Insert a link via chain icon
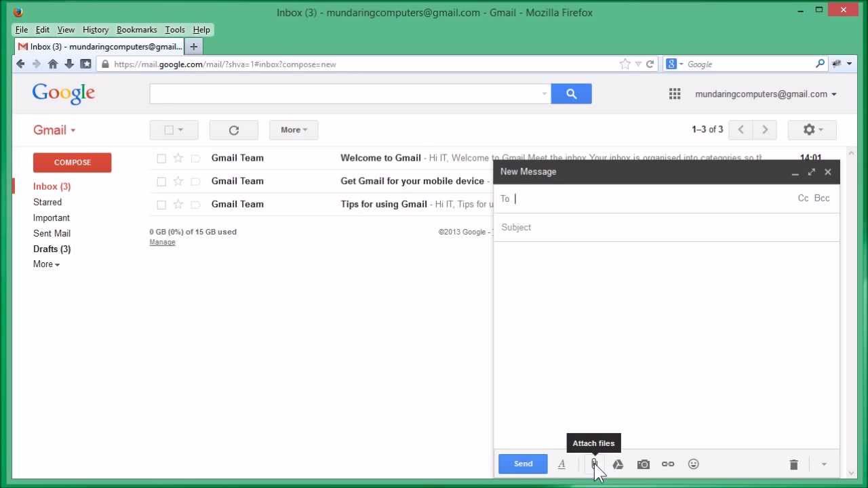 click(668, 464)
